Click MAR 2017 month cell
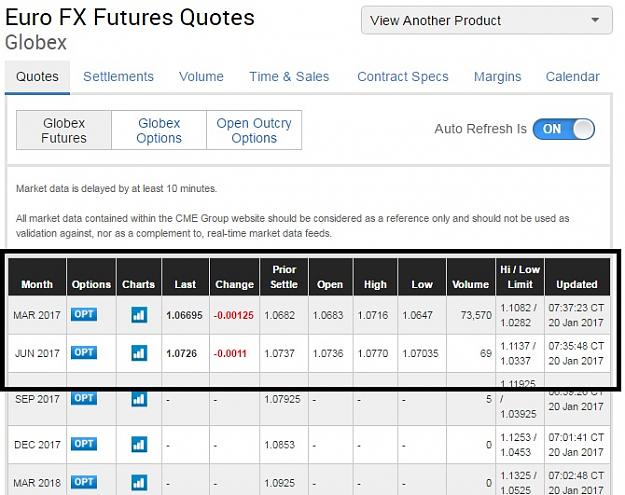This screenshot has width=625, height=495. point(37,315)
